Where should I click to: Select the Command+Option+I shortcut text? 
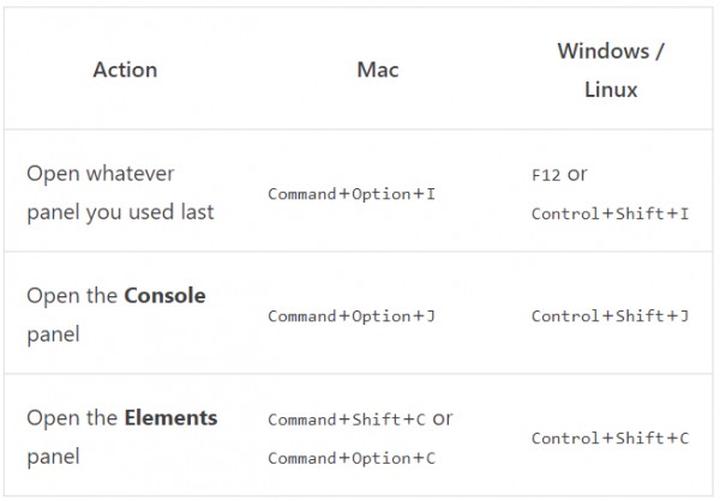tap(351, 194)
